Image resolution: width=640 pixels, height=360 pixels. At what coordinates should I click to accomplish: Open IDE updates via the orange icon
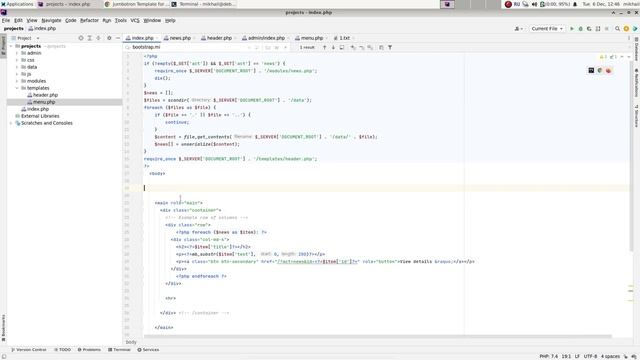[626, 29]
